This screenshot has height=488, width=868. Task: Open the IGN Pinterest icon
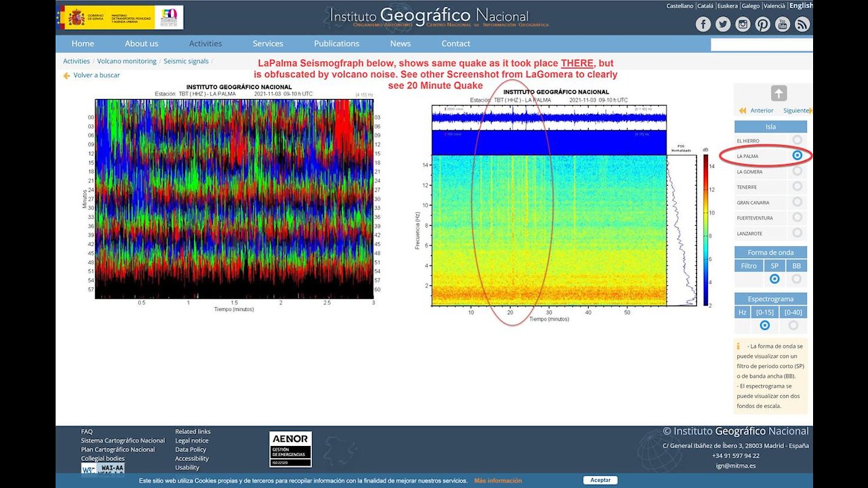tap(763, 24)
